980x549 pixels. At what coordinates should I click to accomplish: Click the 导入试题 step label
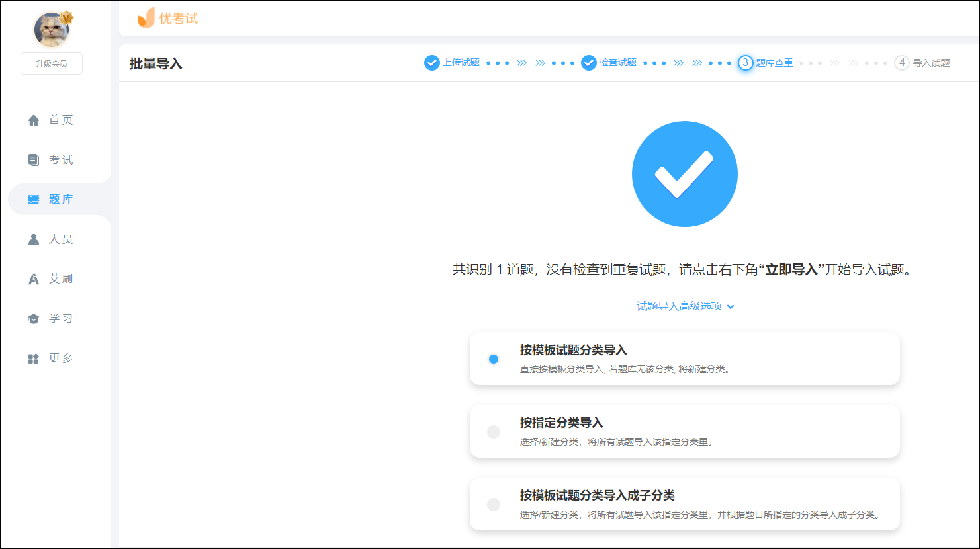(x=932, y=63)
